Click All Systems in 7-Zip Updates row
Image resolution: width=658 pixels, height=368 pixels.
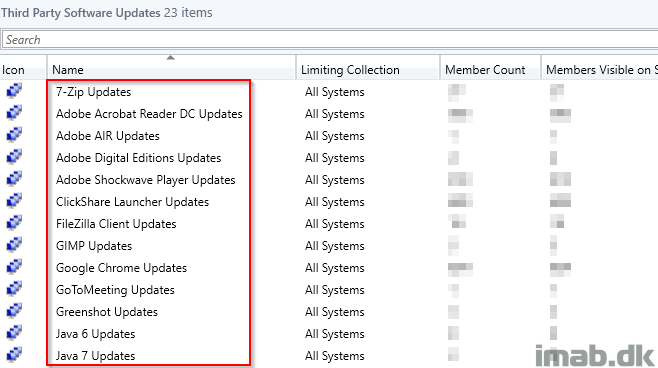[334, 92]
